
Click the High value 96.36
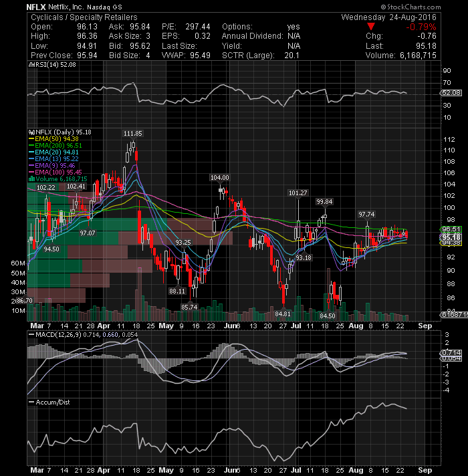click(87, 36)
